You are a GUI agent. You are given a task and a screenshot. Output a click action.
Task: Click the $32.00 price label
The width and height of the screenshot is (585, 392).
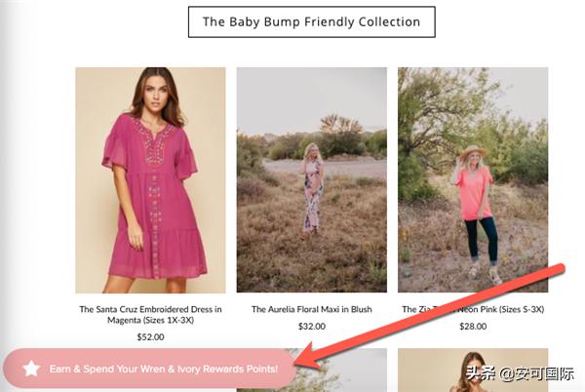click(x=311, y=326)
